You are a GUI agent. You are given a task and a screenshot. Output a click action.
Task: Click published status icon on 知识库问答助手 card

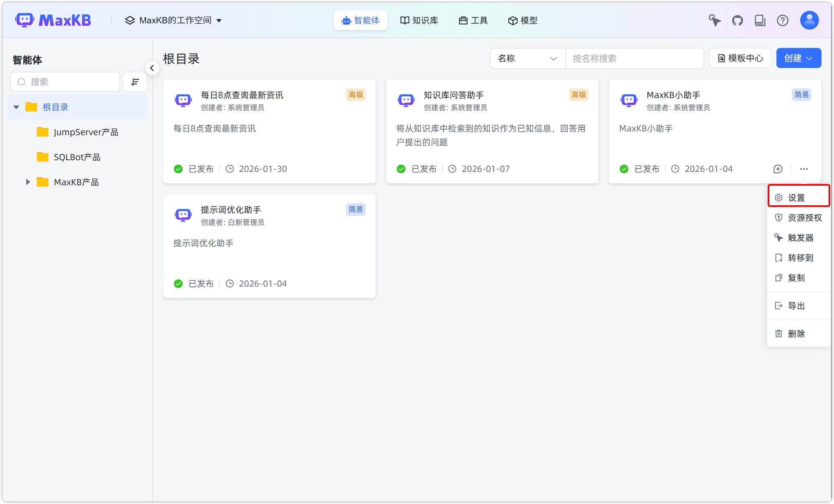pos(401,169)
